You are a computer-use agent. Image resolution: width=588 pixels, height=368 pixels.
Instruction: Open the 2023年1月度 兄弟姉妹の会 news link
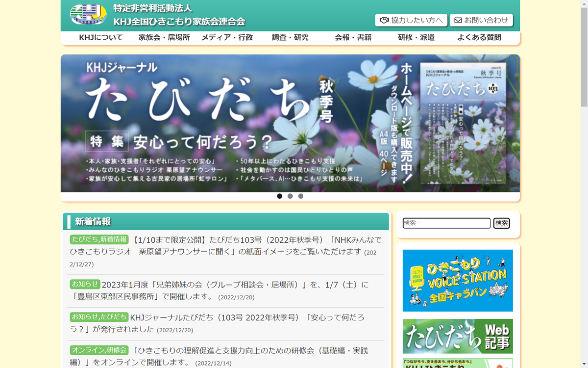[x=219, y=290]
